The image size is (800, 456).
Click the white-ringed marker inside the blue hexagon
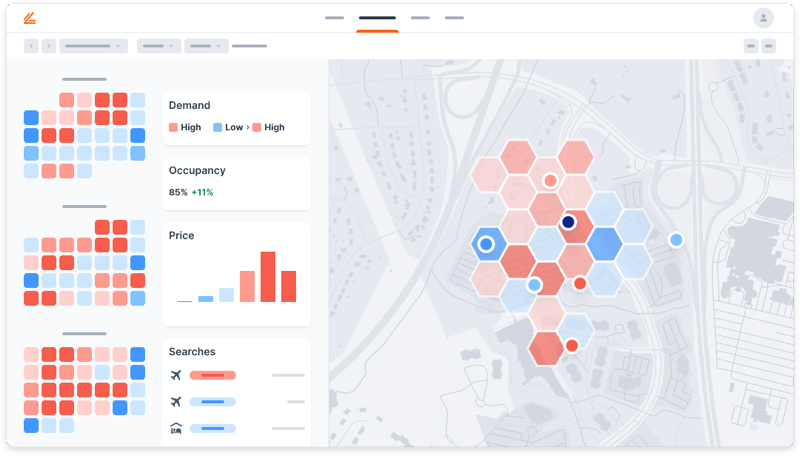click(486, 244)
